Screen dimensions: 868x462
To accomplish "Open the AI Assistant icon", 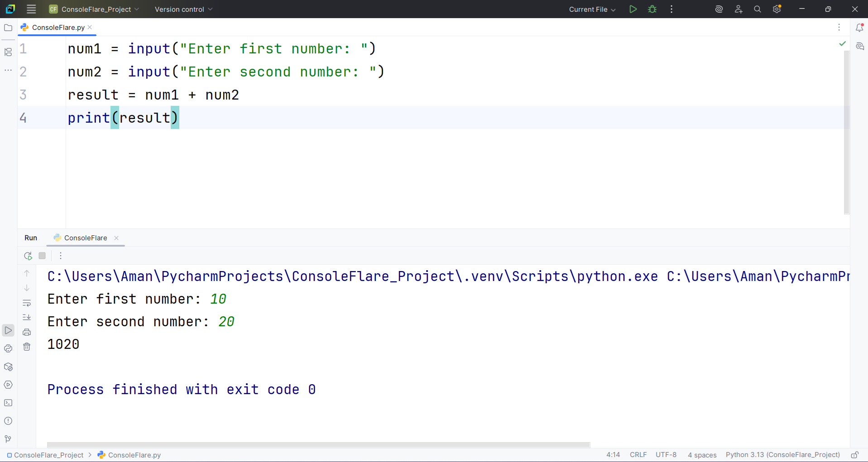I will click(x=719, y=9).
